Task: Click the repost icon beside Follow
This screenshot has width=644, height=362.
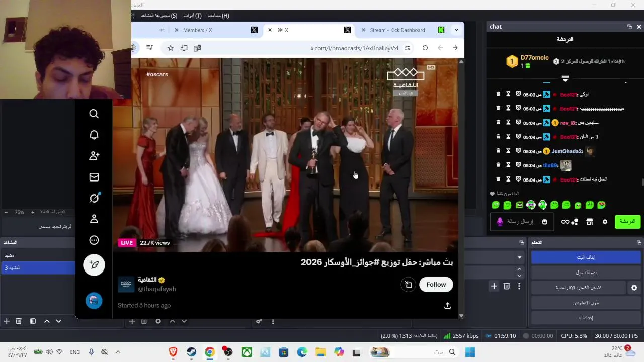Action: click(x=409, y=285)
